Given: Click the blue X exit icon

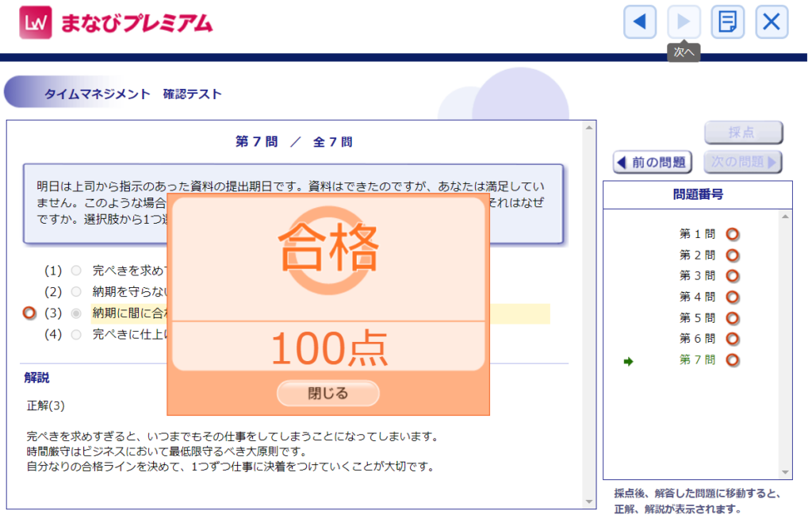Looking at the screenshot, I should point(771,21).
